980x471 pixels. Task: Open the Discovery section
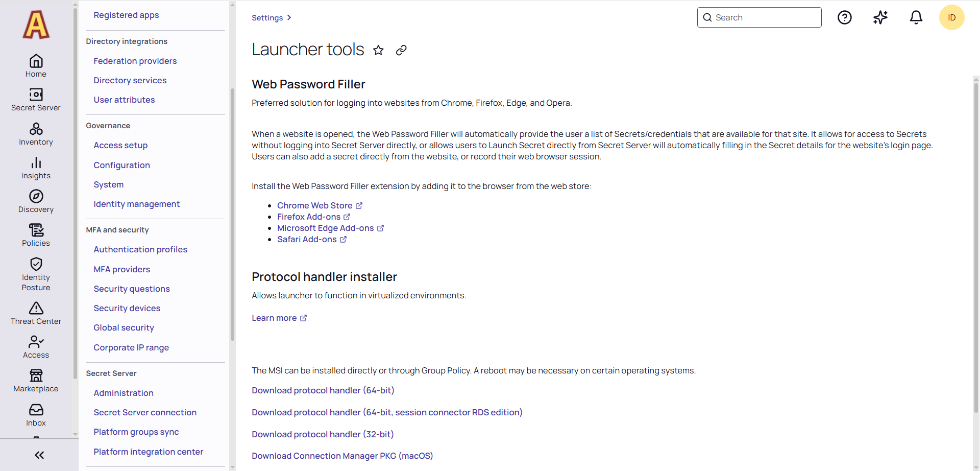(x=36, y=201)
